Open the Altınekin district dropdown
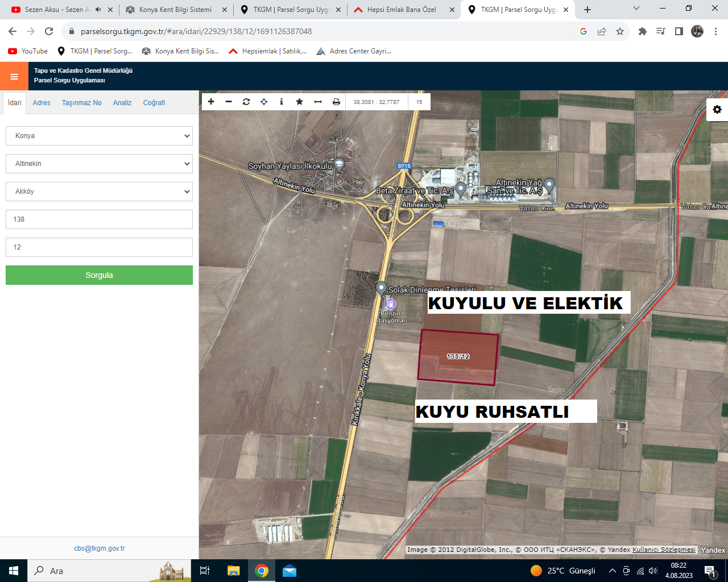Image resolution: width=728 pixels, height=582 pixels. pos(99,164)
